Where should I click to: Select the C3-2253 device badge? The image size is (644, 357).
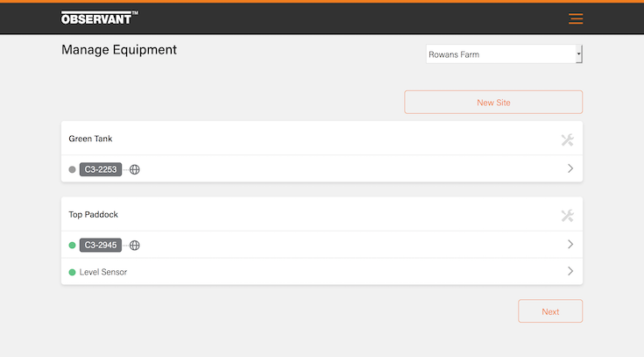[x=100, y=169]
